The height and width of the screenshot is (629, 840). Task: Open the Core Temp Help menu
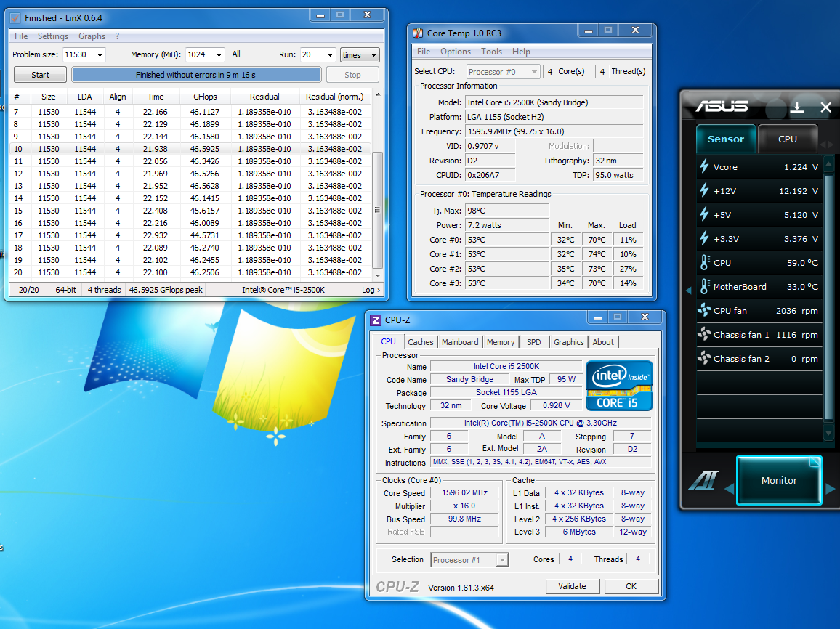pos(521,52)
